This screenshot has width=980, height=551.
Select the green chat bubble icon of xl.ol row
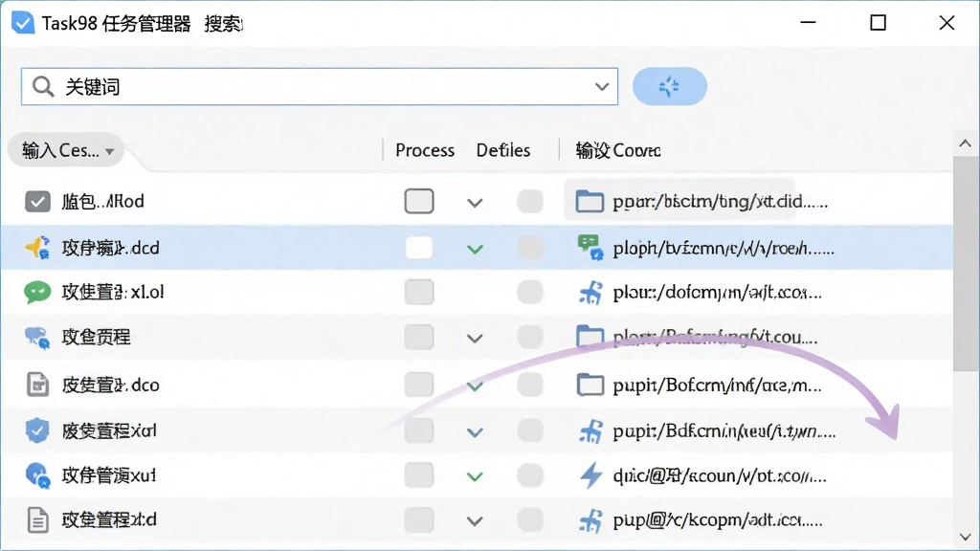tap(37, 292)
